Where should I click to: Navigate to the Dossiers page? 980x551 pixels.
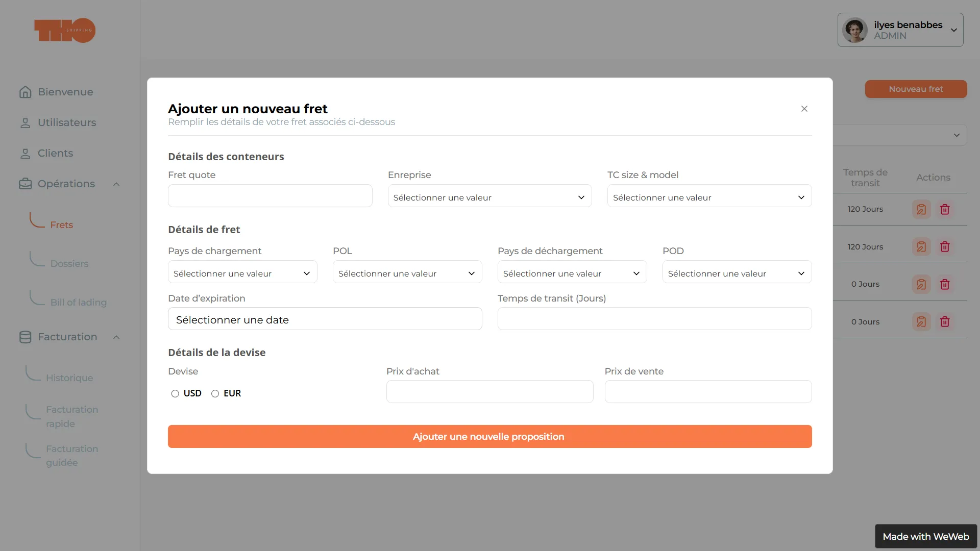tap(69, 263)
